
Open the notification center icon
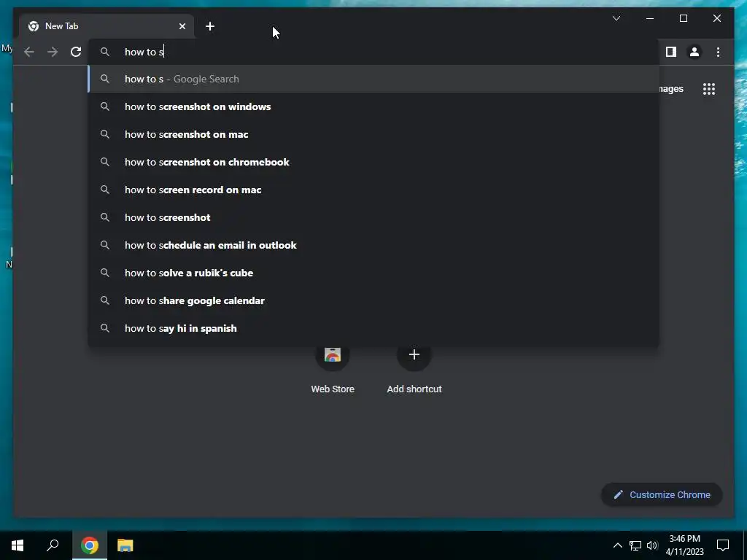pyautogui.click(x=723, y=545)
